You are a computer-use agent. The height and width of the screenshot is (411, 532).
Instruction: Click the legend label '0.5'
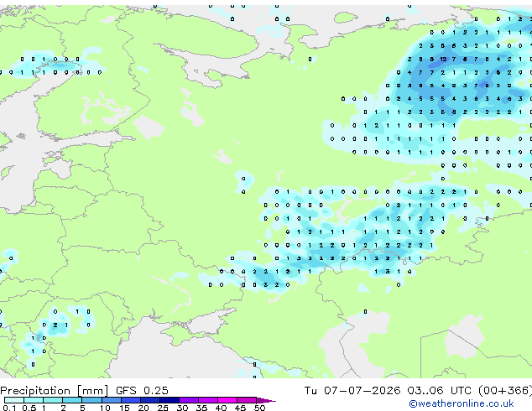tap(29, 408)
